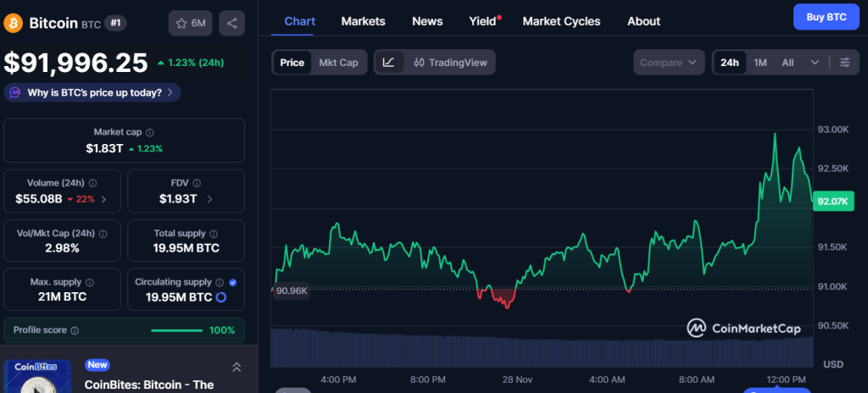Select the 24h time range
The image size is (868, 393).
coord(730,63)
